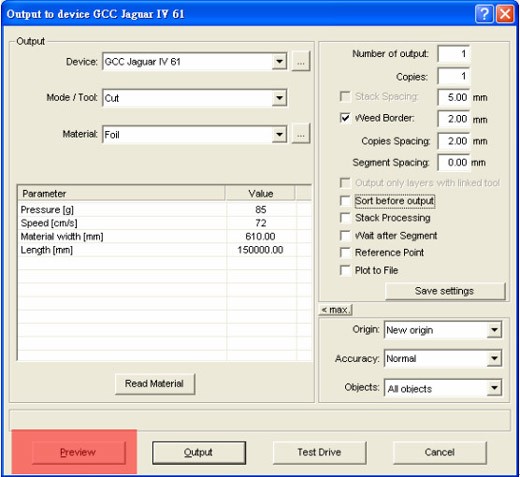This screenshot has width=520, height=477.
Task: Click the Number of output field
Action: (x=453, y=54)
